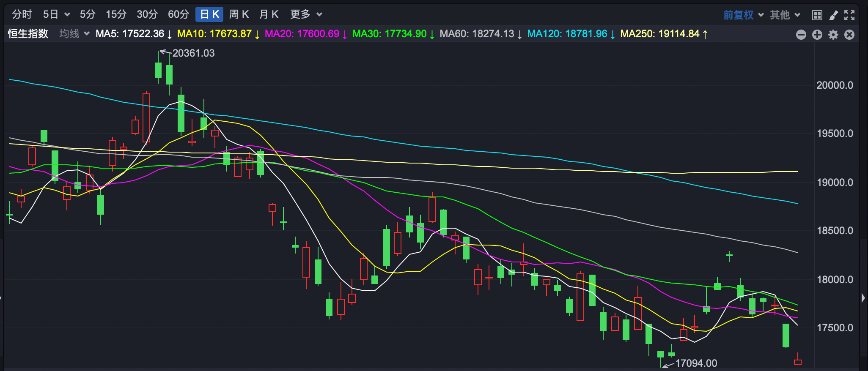Click the 19500.0 price axis label

click(x=835, y=134)
